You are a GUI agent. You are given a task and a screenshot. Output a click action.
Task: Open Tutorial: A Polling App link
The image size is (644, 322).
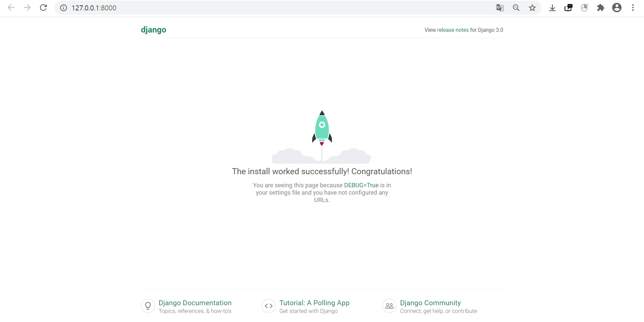(x=314, y=303)
